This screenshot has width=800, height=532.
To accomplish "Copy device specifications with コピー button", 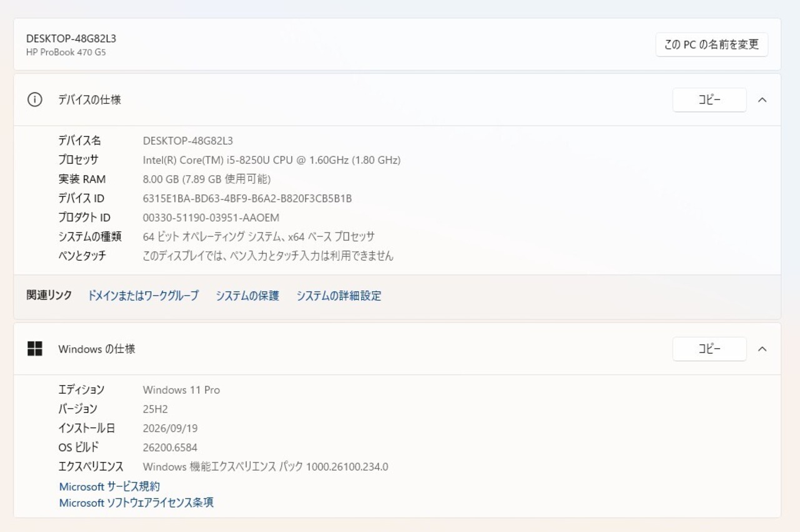I will coord(709,100).
